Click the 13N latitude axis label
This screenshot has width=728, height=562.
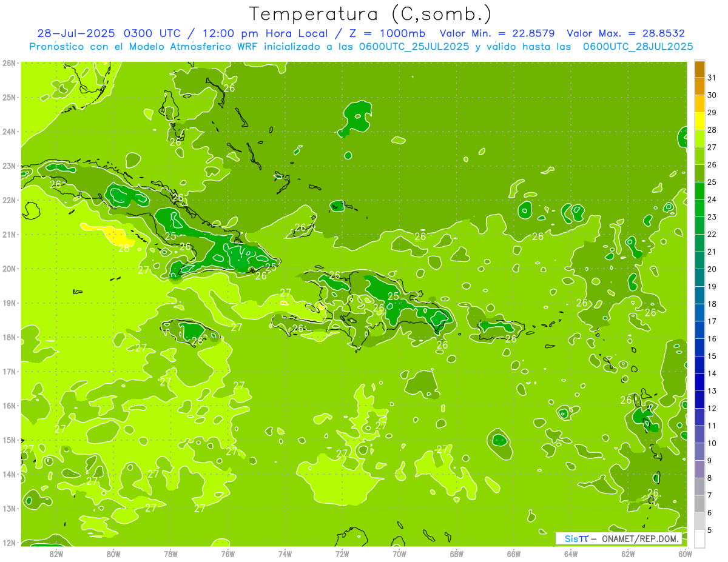[x=9, y=508]
